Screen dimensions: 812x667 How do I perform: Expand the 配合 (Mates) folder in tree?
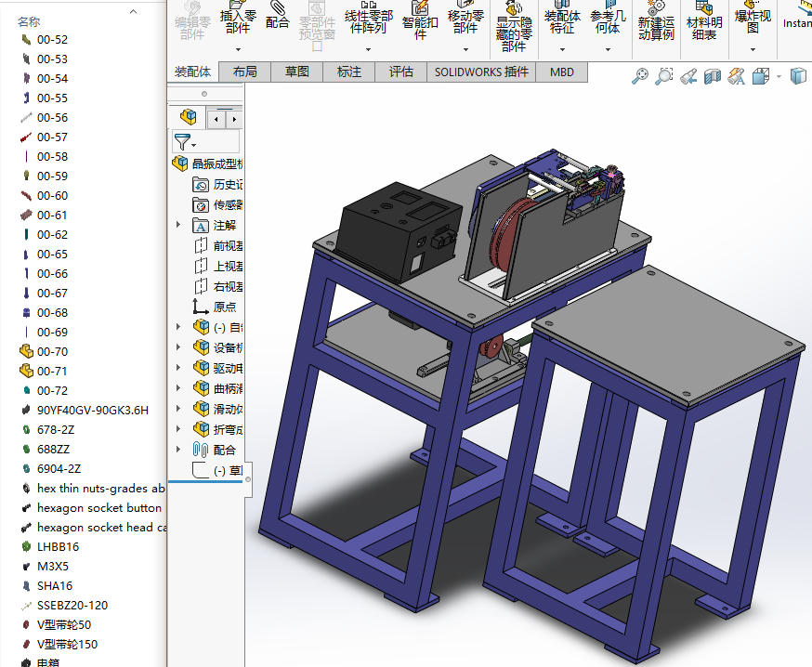178,450
